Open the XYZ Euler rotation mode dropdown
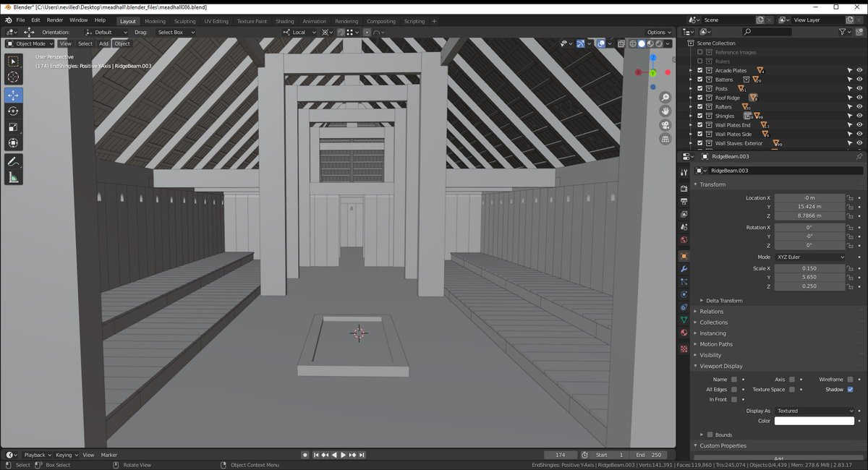Image resolution: width=868 pixels, height=470 pixels. 810,257
